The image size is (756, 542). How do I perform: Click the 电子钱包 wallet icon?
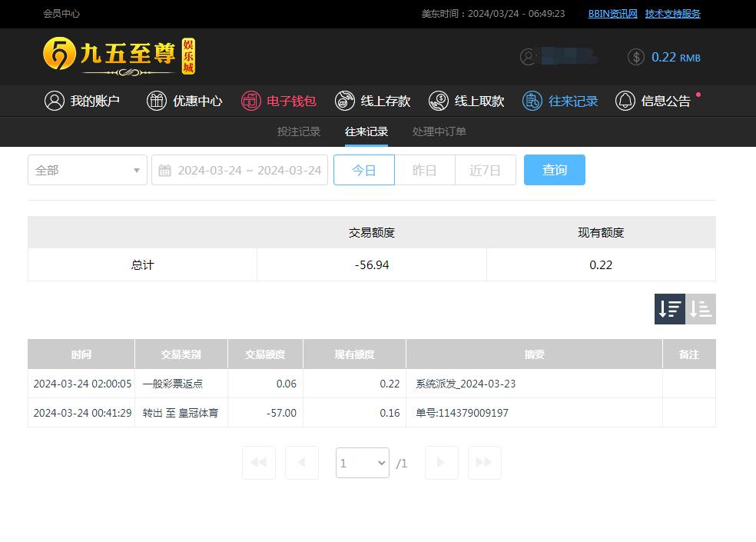250,101
